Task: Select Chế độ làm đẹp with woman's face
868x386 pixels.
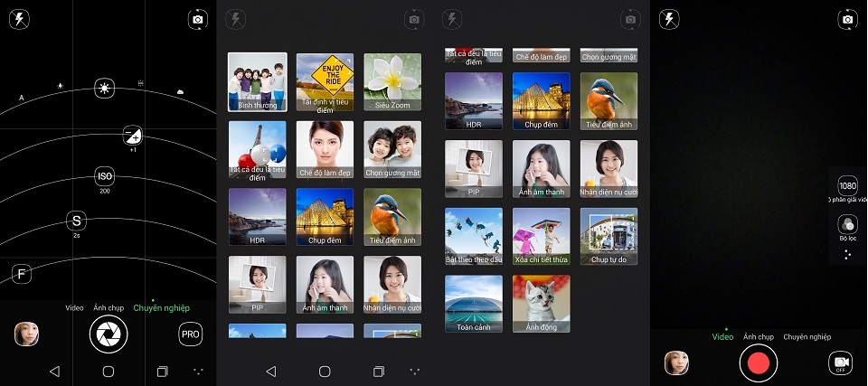Action: click(x=325, y=149)
